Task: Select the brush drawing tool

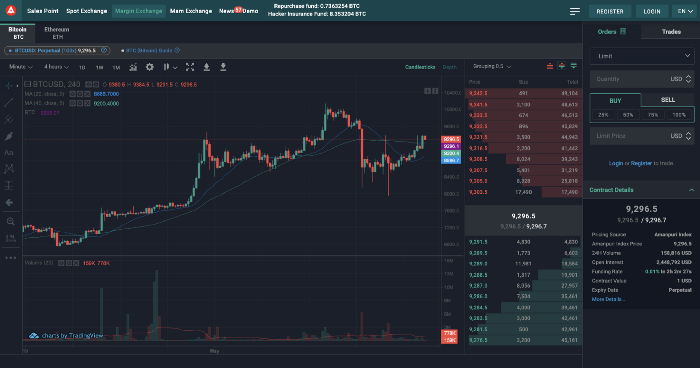Action: point(8,136)
